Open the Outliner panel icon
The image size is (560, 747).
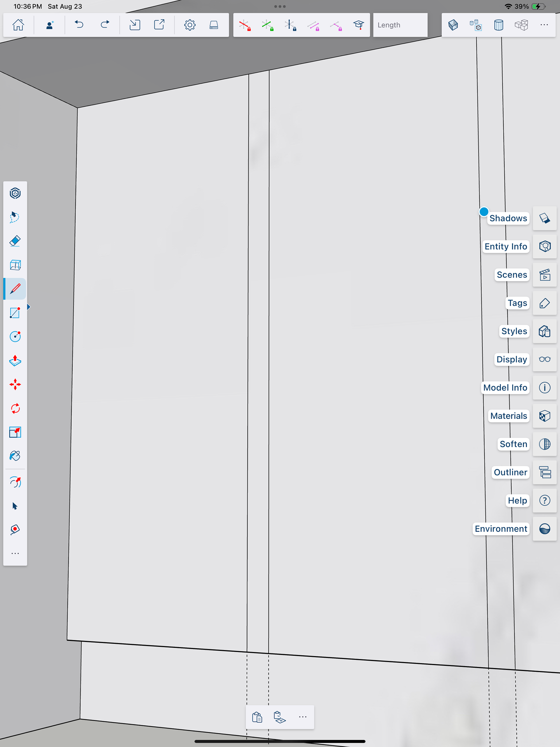(x=545, y=472)
